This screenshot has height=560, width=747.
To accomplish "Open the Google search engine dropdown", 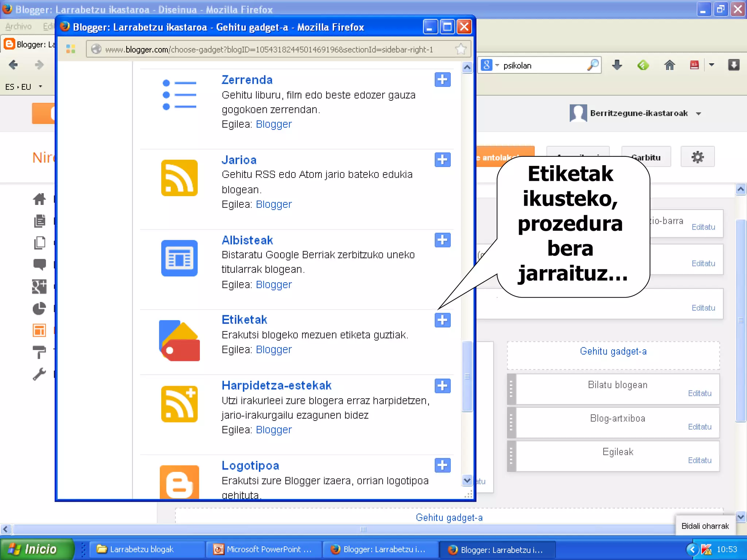I will click(x=489, y=65).
